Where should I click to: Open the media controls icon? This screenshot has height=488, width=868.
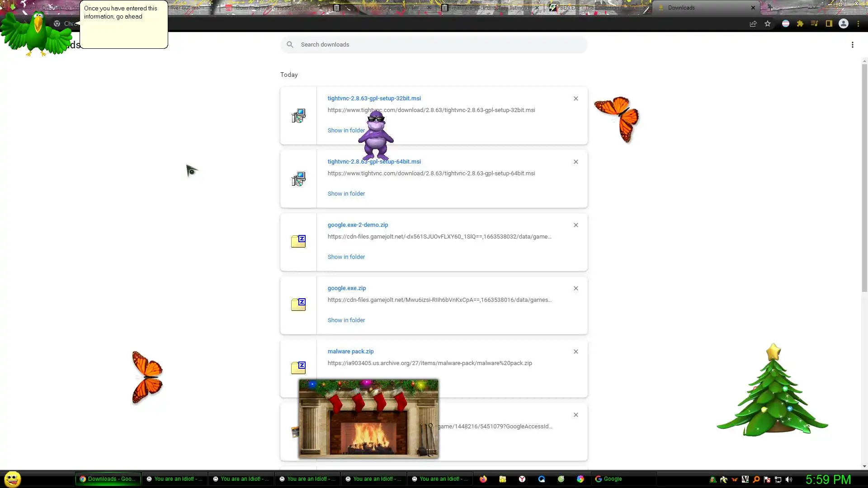pos(815,24)
